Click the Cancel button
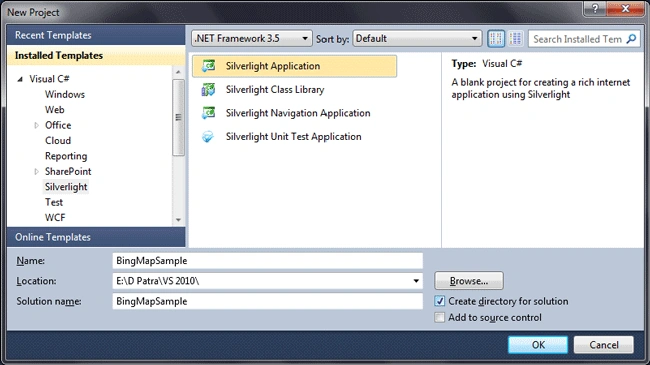This screenshot has height=365, width=650. (604, 345)
